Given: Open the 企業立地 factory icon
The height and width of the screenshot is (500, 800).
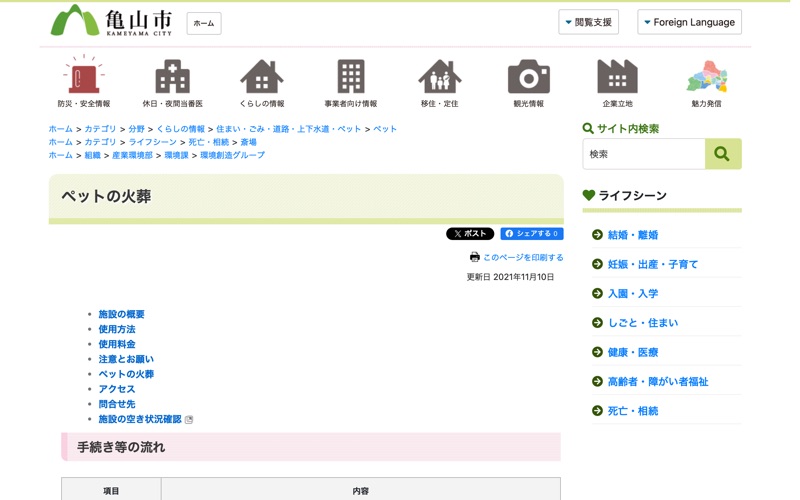Looking at the screenshot, I should (617, 77).
